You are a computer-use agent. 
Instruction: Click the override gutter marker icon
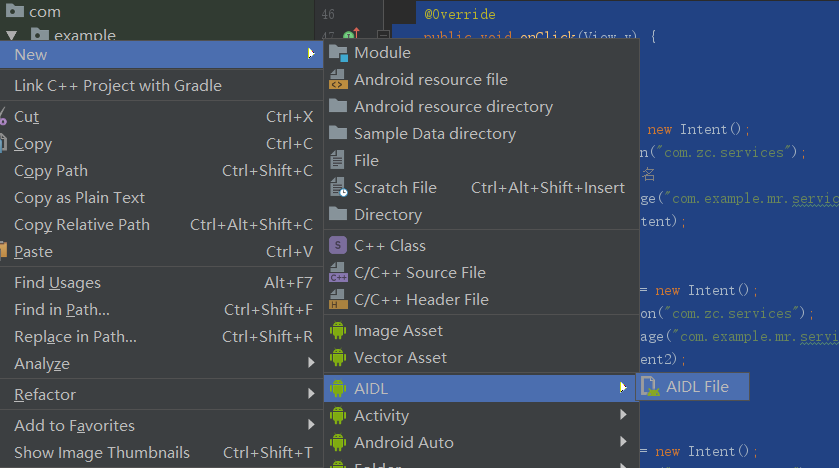pyautogui.click(x=351, y=34)
